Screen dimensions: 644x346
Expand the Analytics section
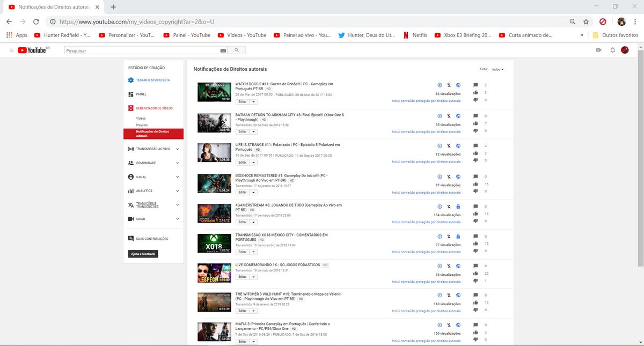[177, 190]
